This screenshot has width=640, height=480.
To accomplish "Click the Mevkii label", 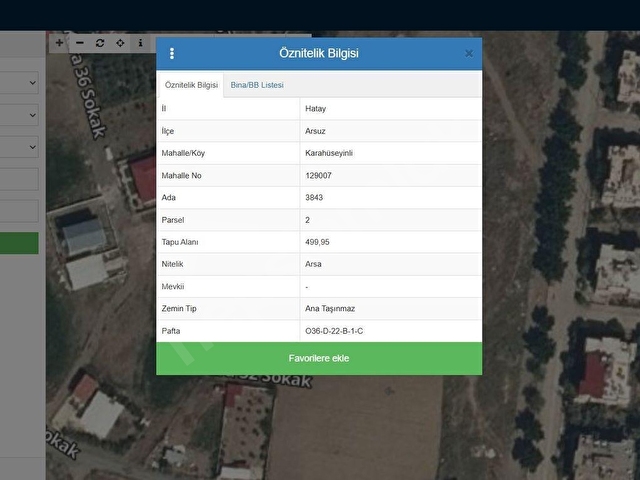I will (173, 287).
